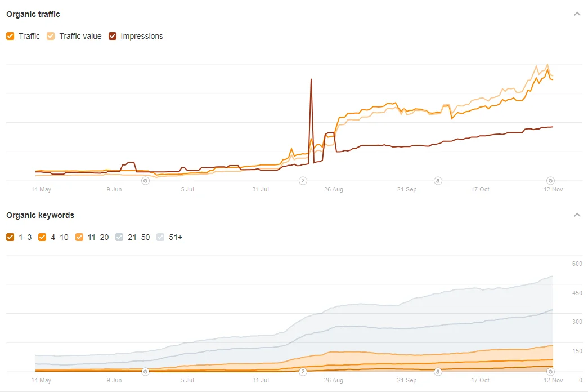Uncheck the 11–20 positions checkbox
The height and width of the screenshot is (392, 588).
[x=79, y=237]
